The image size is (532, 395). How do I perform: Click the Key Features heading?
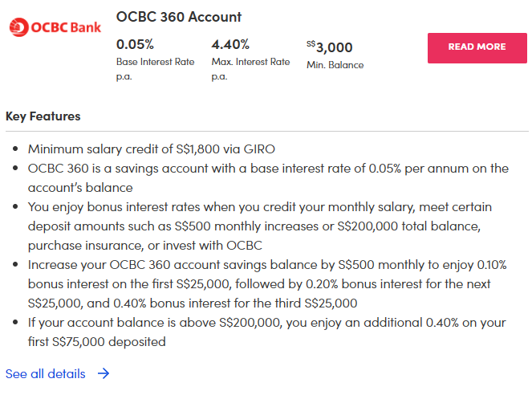pos(43,116)
